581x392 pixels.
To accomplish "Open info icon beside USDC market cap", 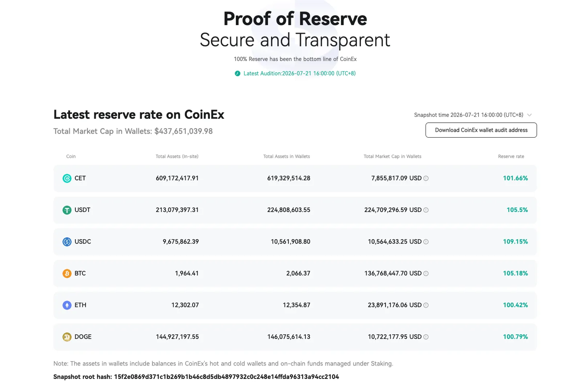I will coord(426,242).
